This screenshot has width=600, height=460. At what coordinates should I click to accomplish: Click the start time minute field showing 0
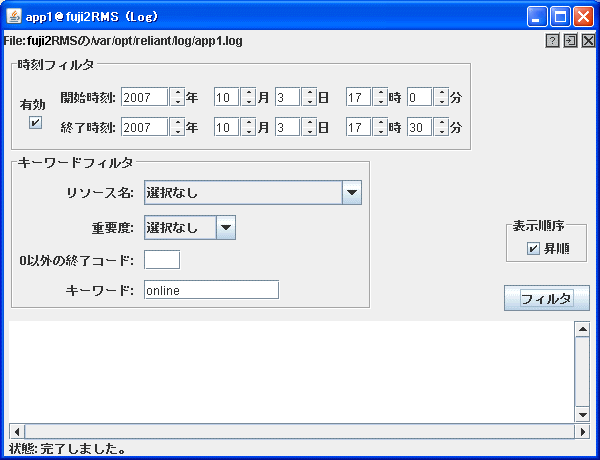(420, 97)
